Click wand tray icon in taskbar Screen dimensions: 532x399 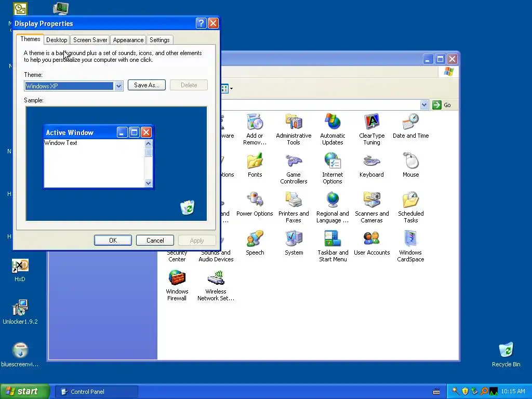point(456,391)
